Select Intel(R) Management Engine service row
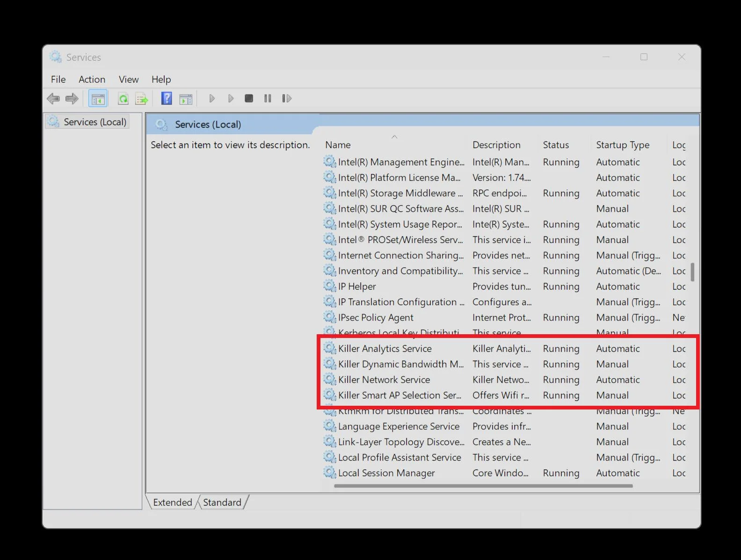This screenshot has width=741, height=560. (504, 162)
